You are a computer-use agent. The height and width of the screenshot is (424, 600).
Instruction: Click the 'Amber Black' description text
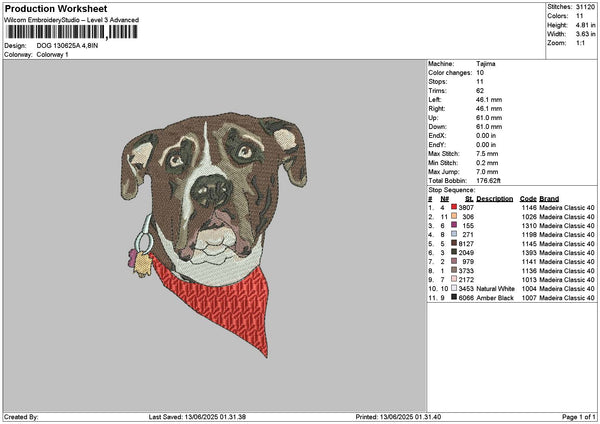(x=495, y=298)
